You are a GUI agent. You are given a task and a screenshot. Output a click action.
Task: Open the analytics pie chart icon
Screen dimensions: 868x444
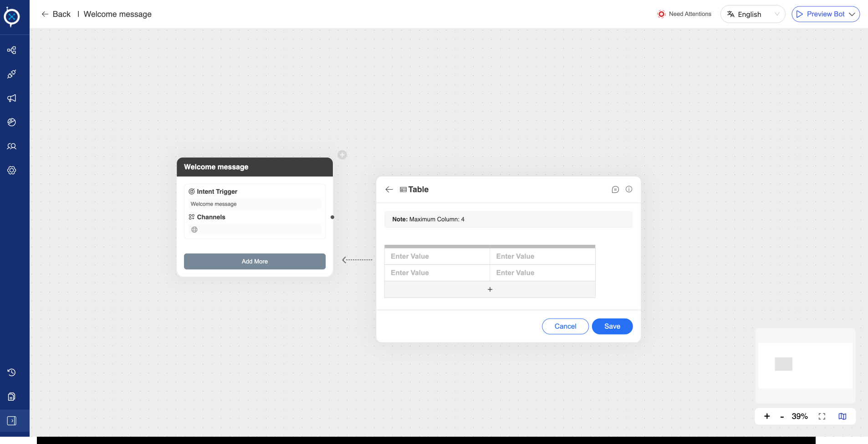12,122
